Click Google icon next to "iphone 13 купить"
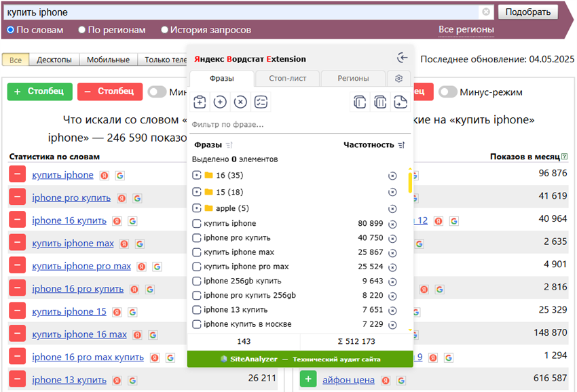Viewport: 577px width, 392px height. point(132,380)
